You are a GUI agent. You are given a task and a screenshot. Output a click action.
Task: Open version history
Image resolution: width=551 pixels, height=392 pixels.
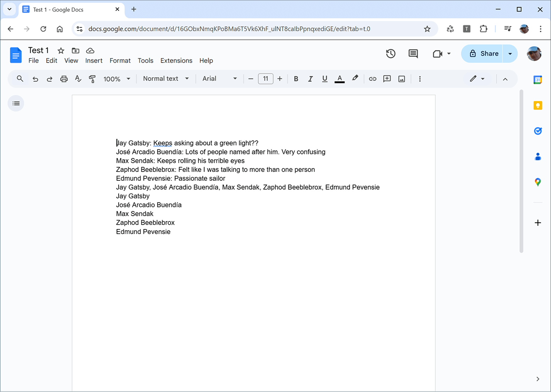390,54
